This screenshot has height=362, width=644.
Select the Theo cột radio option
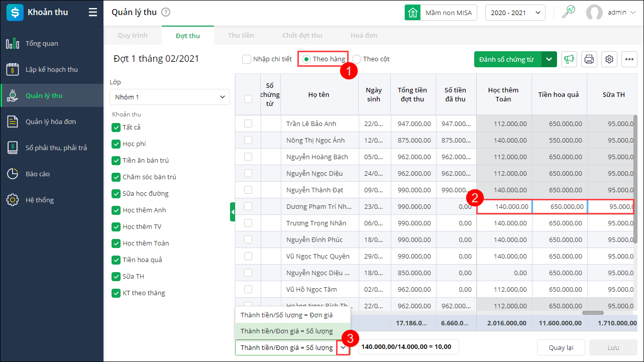(x=357, y=59)
